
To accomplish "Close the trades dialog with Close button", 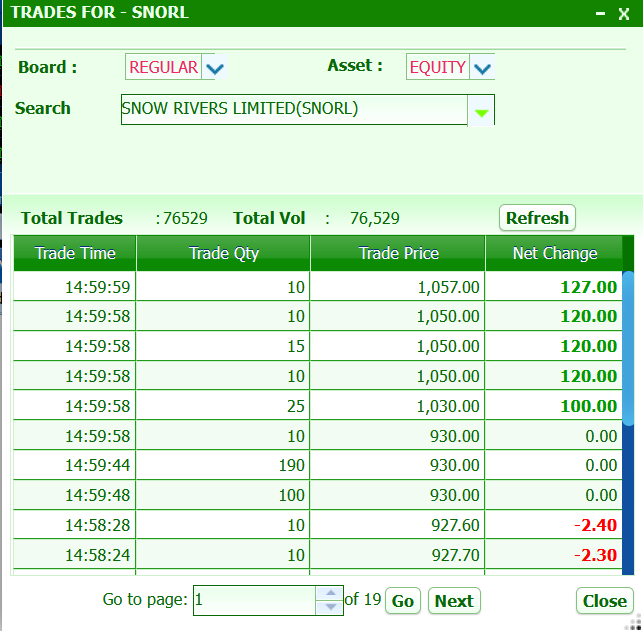I will (x=604, y=601).
